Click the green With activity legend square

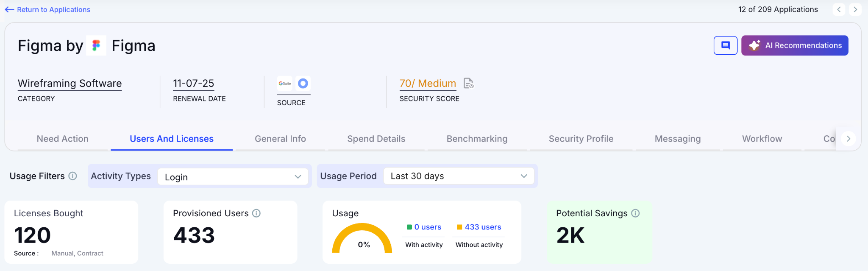pyautogui.click(x=409, y=227)
